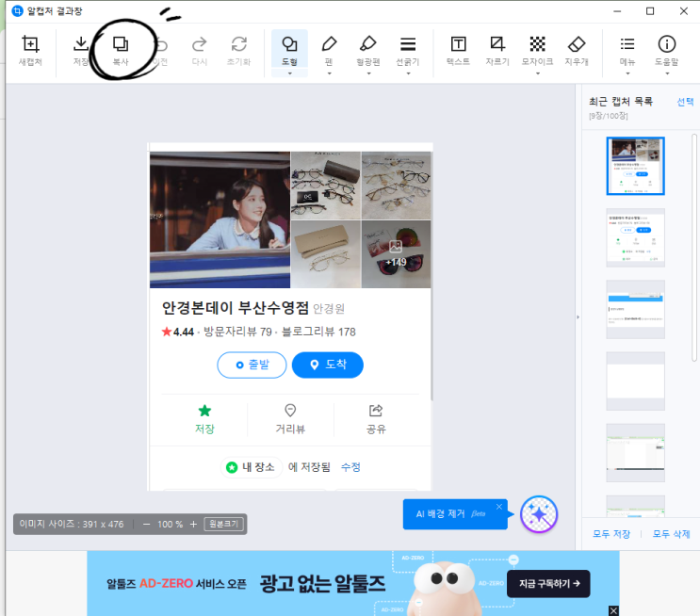Screen dimensions: 700x616
Task: Expand the 도형 dropdown arrow
Action: tap(290, 73)
